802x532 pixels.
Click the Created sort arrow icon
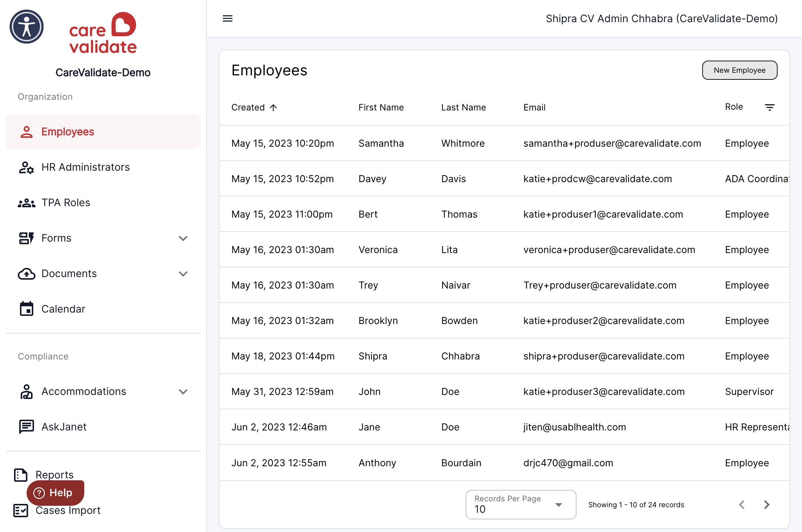(x=273, y=108)
